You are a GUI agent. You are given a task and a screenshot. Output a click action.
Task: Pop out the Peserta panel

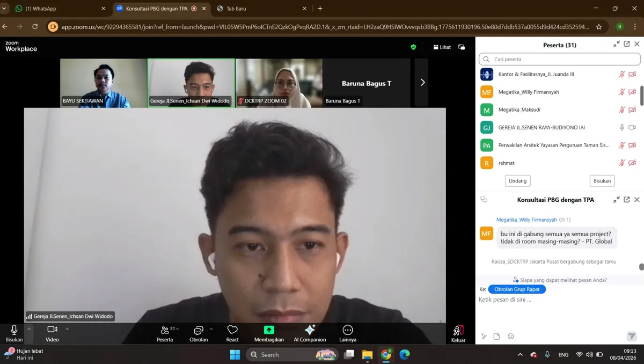click(627, 45)
